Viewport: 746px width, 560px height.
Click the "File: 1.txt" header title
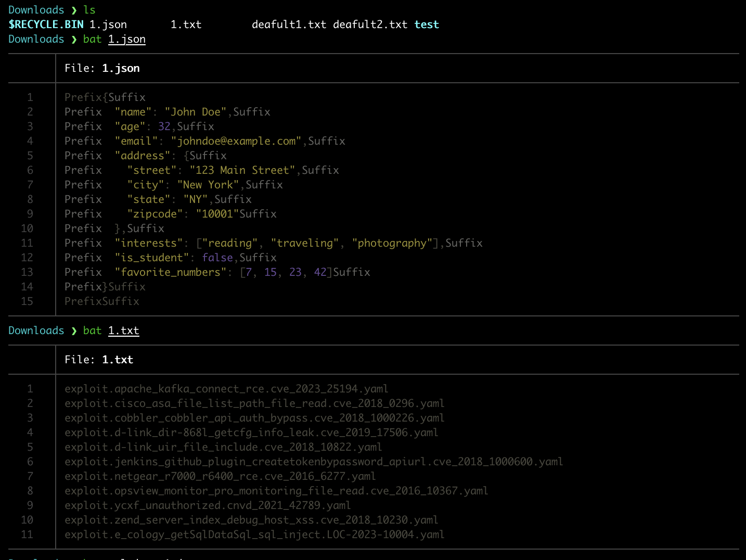click(x=99, y=360)
